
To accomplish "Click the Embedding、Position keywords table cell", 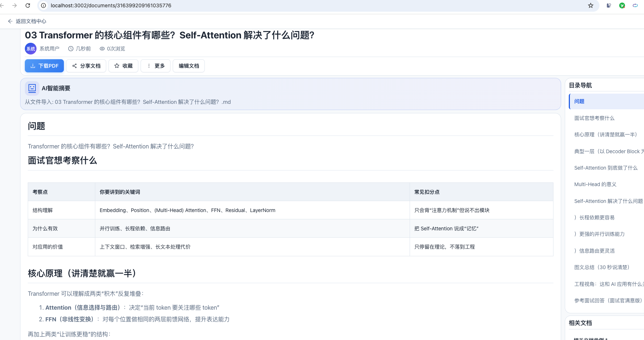I will coord(252,210).
